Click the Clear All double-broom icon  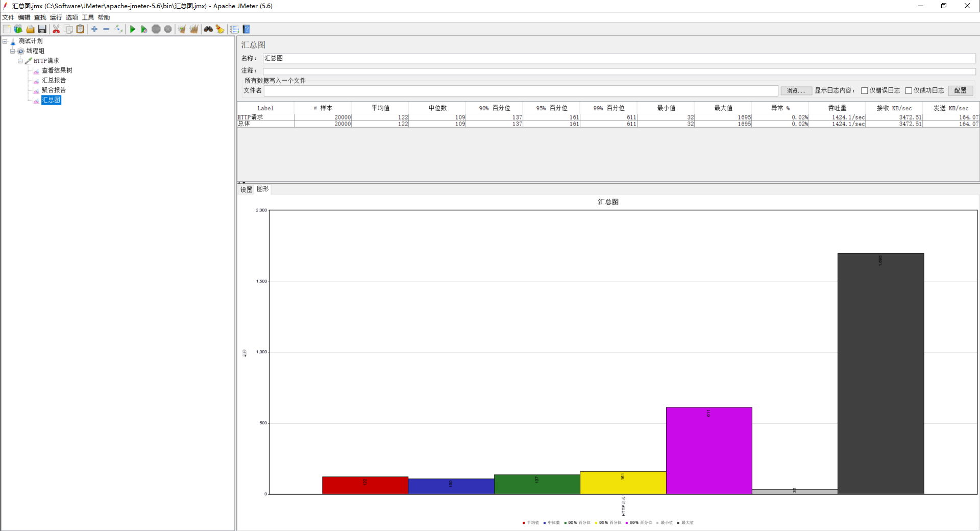(194, 29)
